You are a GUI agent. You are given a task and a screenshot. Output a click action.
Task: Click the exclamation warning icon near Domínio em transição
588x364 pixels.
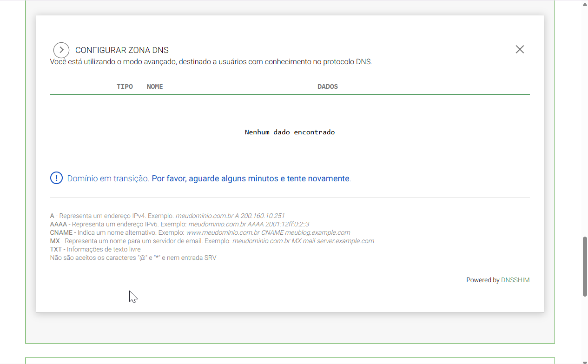56,178
